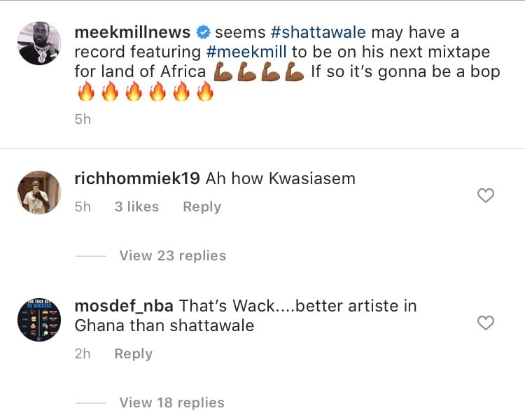Like richhommiek19's comment with the heart
The width and height of the screenshot is (525, 420).
486,195
